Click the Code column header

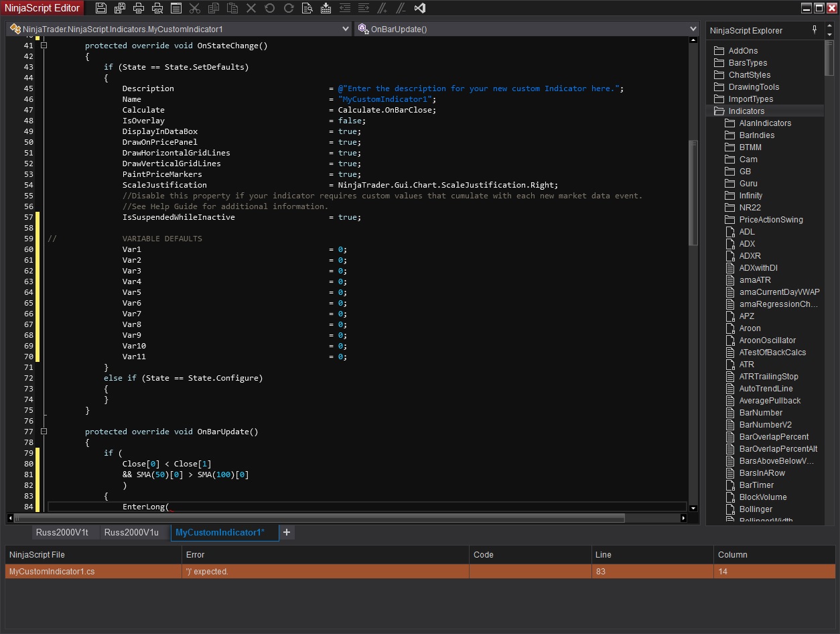[531, 555]
